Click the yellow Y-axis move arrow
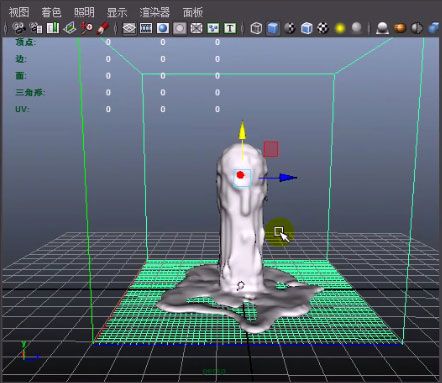 (x=242, y=131)
